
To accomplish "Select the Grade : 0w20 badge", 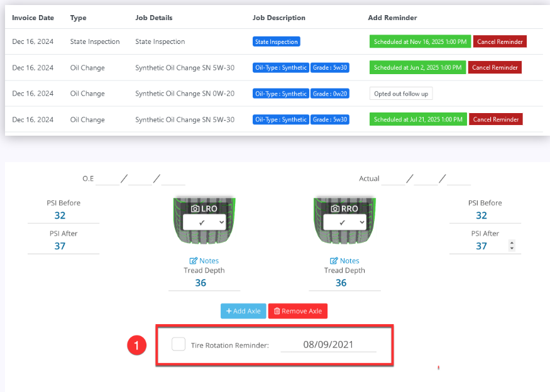I will [329, 93].
